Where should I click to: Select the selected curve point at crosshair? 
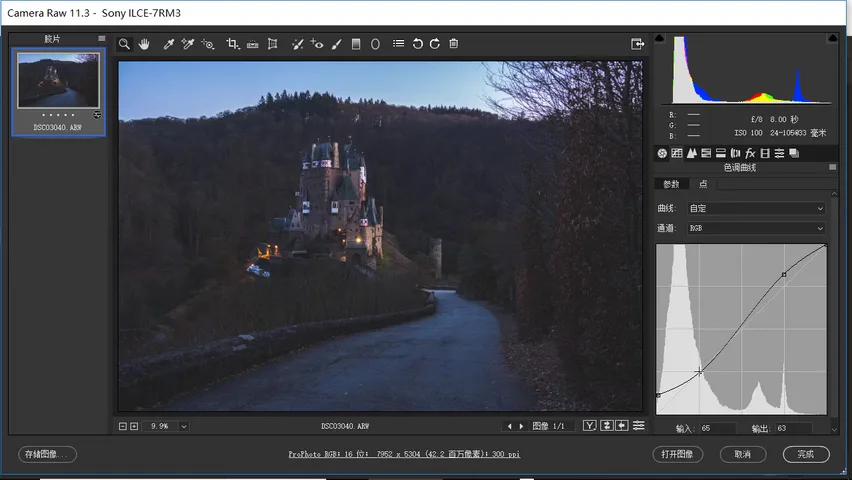coord(699,372)
